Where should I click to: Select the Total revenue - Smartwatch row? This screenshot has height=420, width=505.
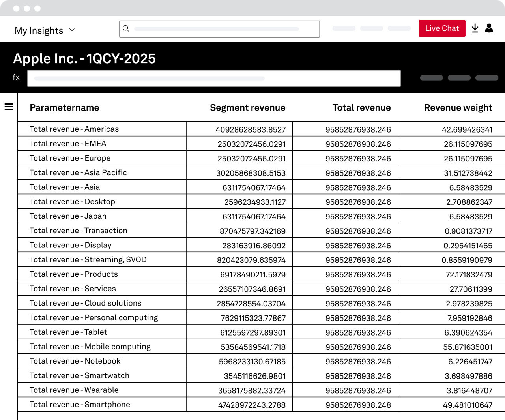click(261, 375)
